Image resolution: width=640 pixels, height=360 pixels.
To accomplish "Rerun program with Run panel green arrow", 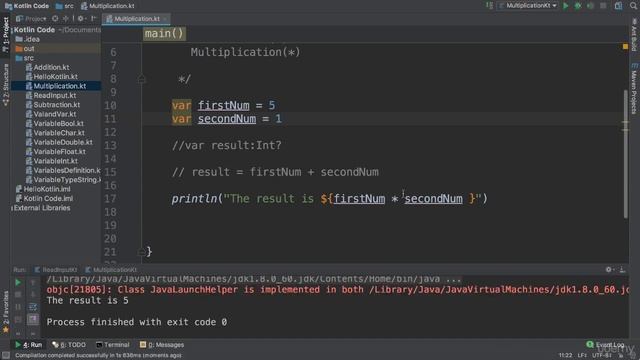I will pyautogui.click(x=18, y=282).
